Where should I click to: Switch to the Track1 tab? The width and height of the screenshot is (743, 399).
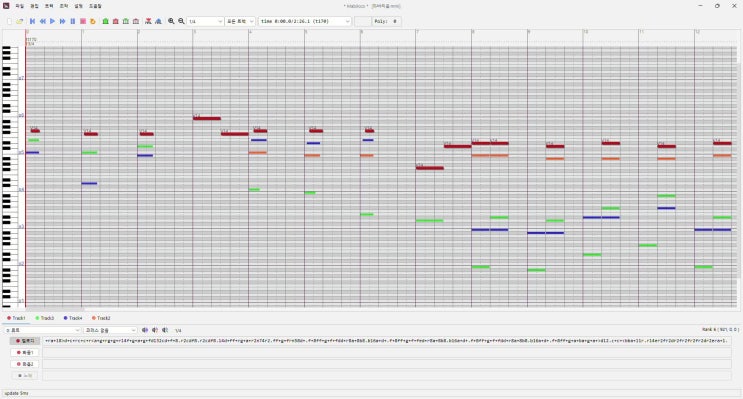(x=16, y=318)
